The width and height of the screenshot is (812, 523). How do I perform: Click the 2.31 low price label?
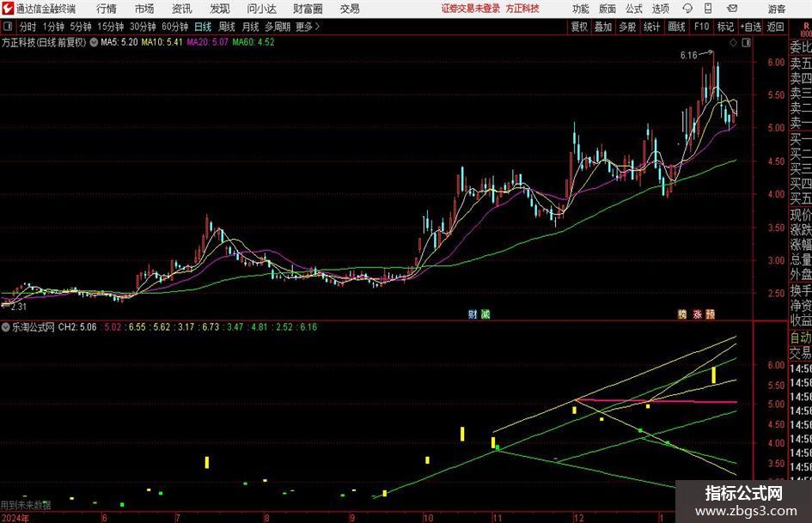(x=18, y=307)
